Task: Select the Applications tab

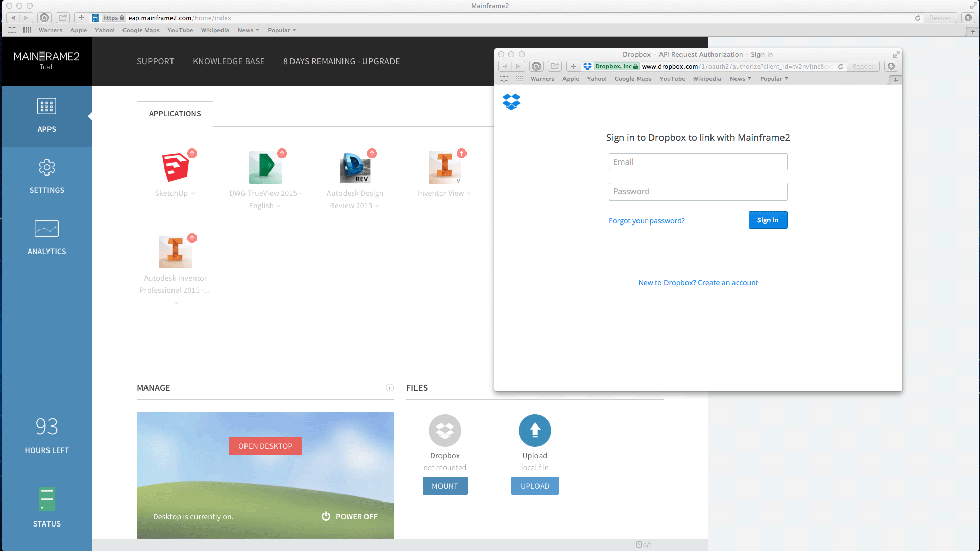Action: pos(175,114)
